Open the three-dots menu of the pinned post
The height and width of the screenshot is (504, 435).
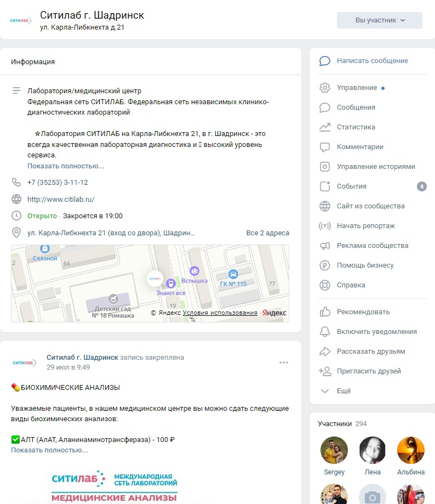click(283, 363)
